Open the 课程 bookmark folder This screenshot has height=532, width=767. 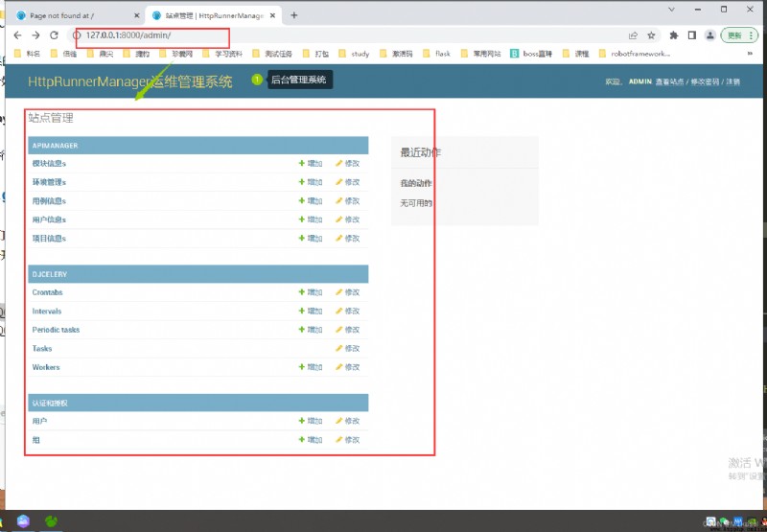pyautogui.click(x=576, y=54)
